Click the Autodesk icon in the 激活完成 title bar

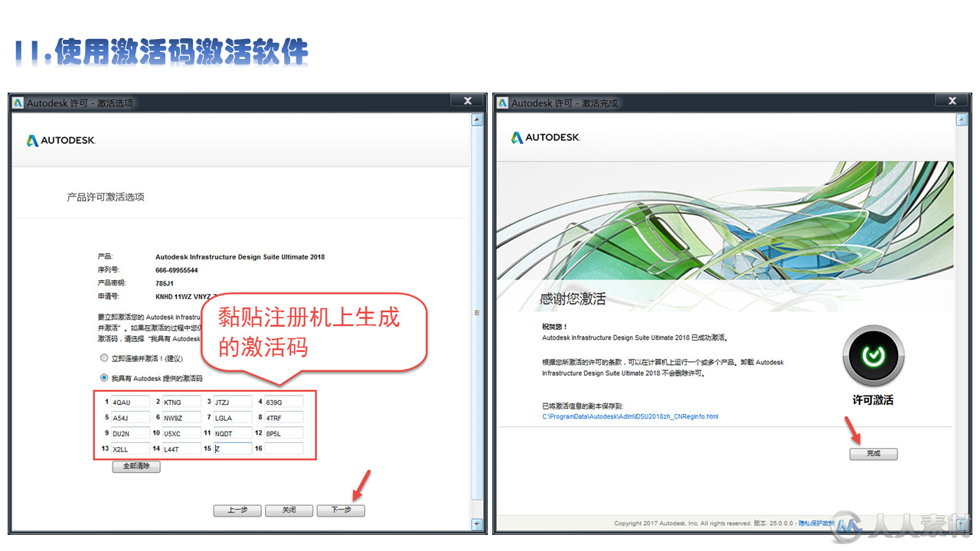503,103
